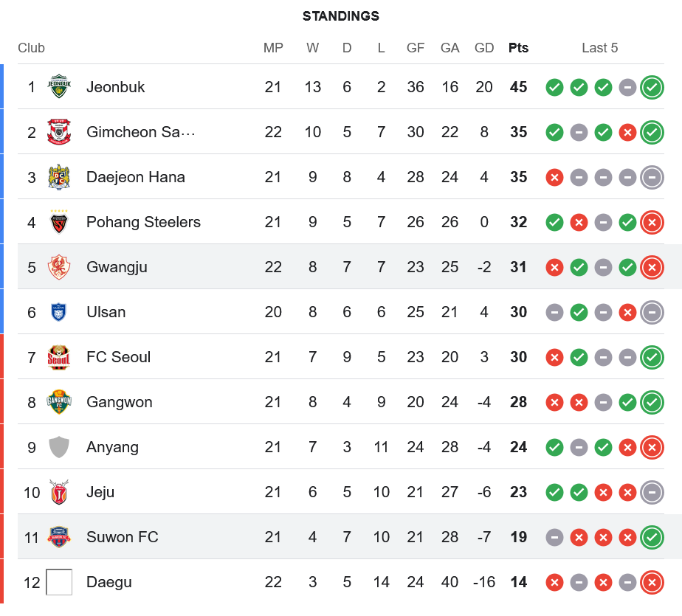
Task: Click the Jeonbuk club crest icon
Action: 59,87
